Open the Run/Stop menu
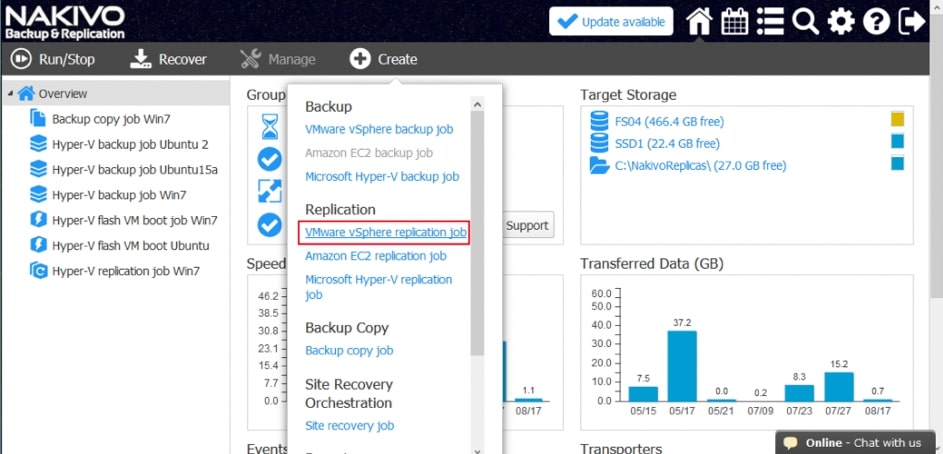The width and height of the screenshot is (943, 454). click(x=53, y=59)
